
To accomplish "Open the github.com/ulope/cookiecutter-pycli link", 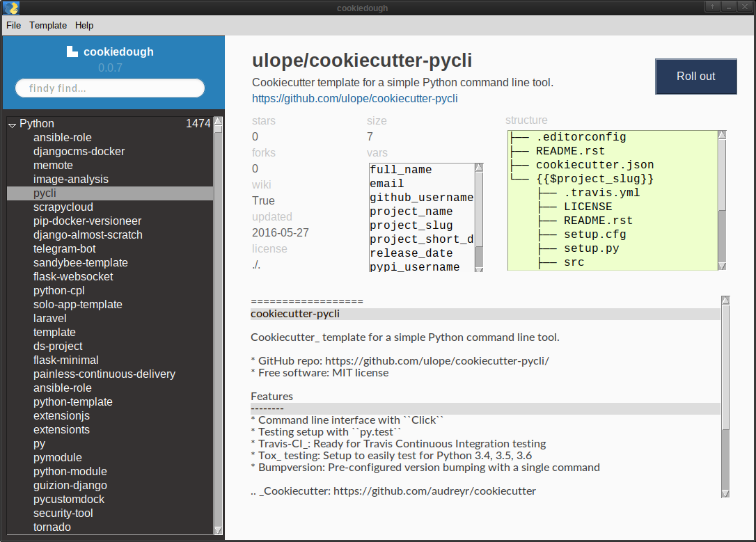I will [355, 99].
